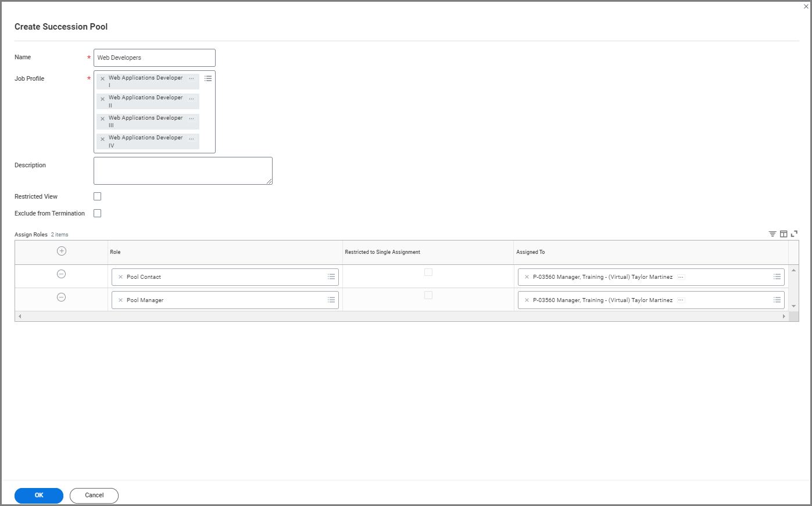Open related actions for Web Applications Developer III
The height and width of the screenshot is (506, 812).
(191, 119)
